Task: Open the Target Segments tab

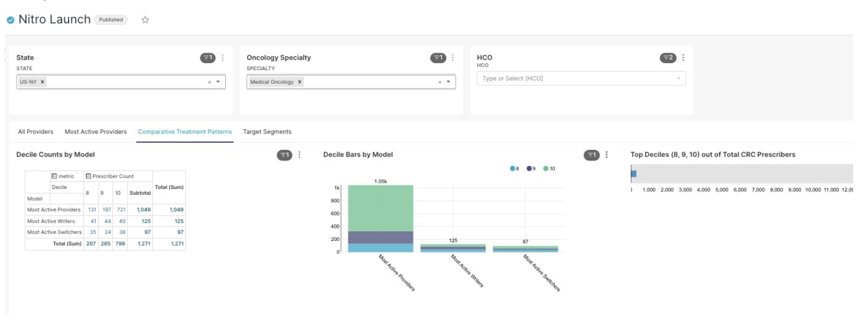Action: click(x=267, y=132)
